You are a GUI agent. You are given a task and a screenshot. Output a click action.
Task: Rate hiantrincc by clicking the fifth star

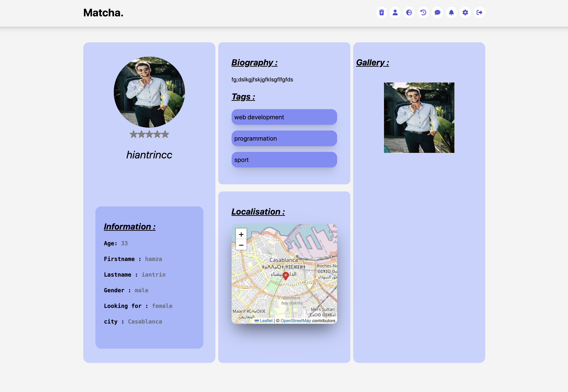(166, 134)
